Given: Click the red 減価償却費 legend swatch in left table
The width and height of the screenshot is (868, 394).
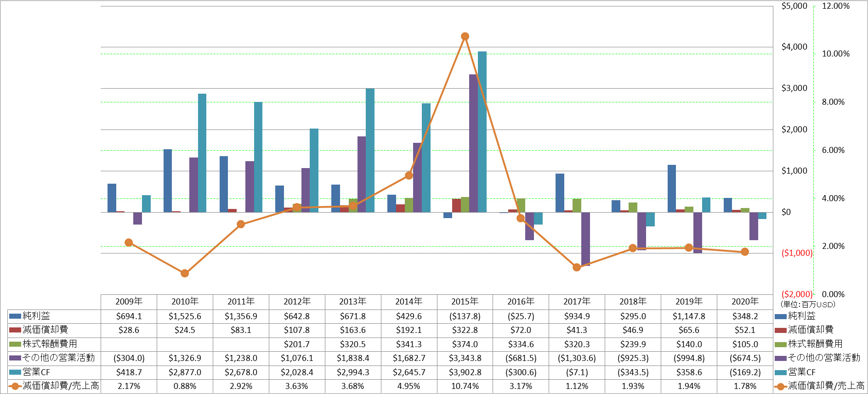Looking at the screenshot, I should [15, 330].
